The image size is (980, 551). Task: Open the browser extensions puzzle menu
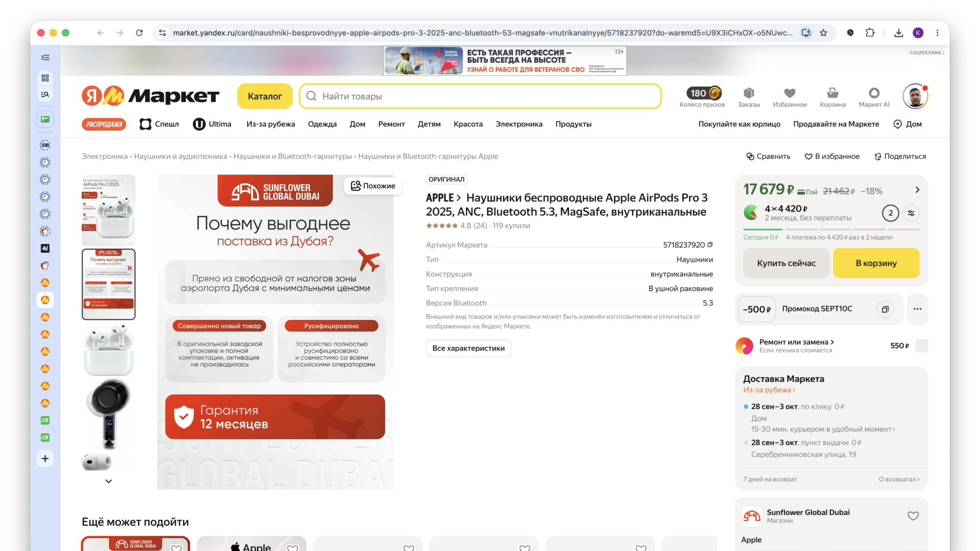(x=870, y=33)
